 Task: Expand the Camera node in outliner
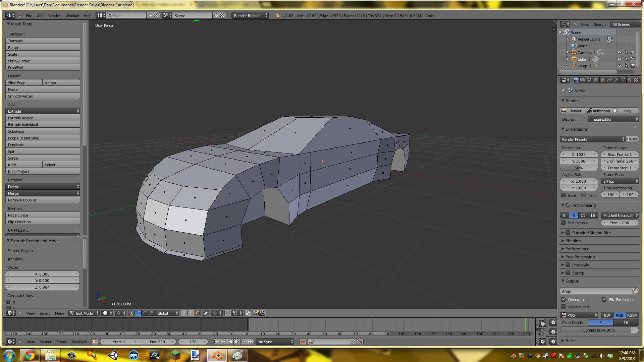[x=567, y=52]
